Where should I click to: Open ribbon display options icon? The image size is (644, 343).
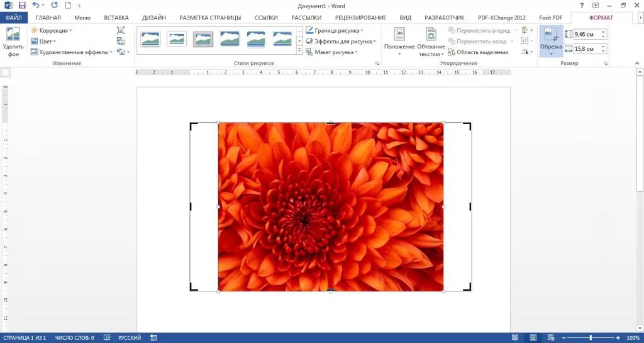pos(596,5)
